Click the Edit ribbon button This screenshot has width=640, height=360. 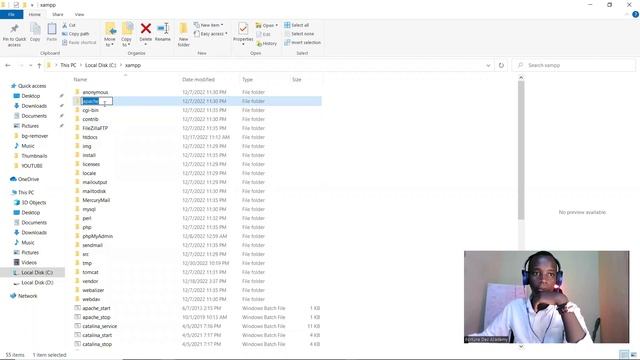point(263,34)
